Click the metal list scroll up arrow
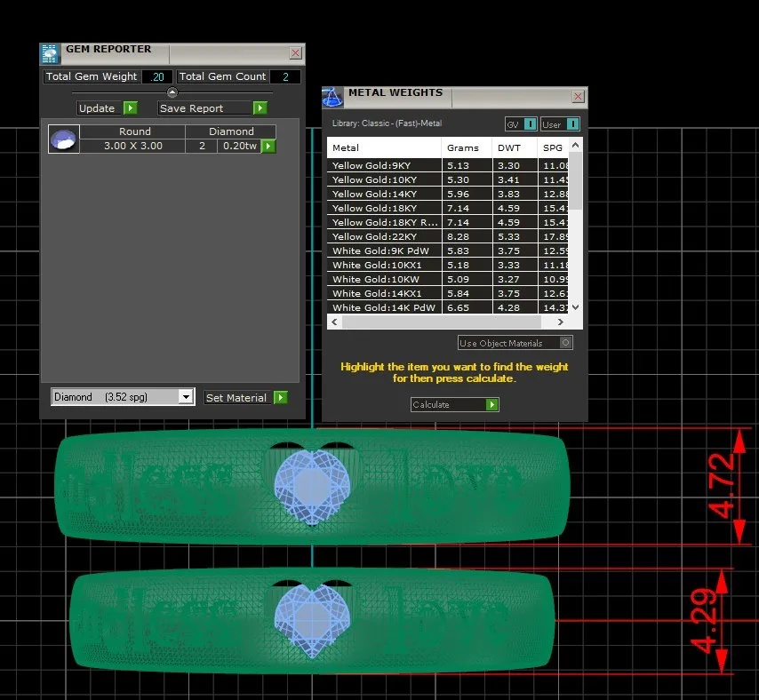The image size is (759, 700). [576, 145]
